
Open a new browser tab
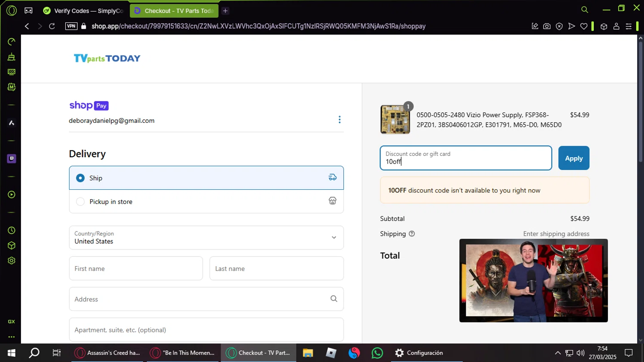(x=225, y=11)
